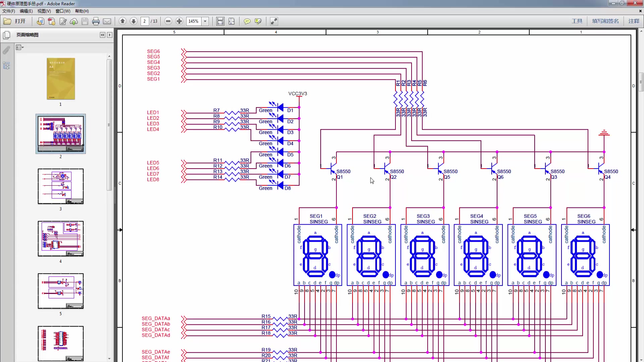Click the Print file icon
The height and width of the screenshot is (362, 644).
point(96,21)
